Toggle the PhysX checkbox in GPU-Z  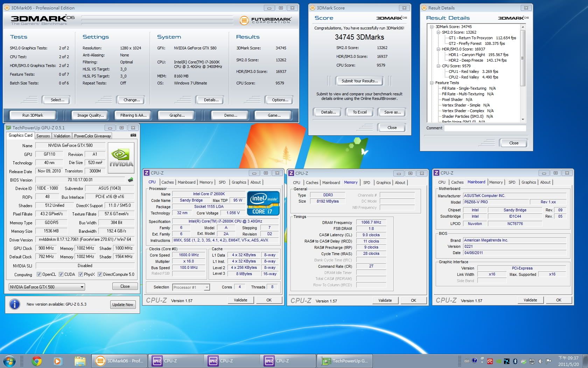point(80,274)
